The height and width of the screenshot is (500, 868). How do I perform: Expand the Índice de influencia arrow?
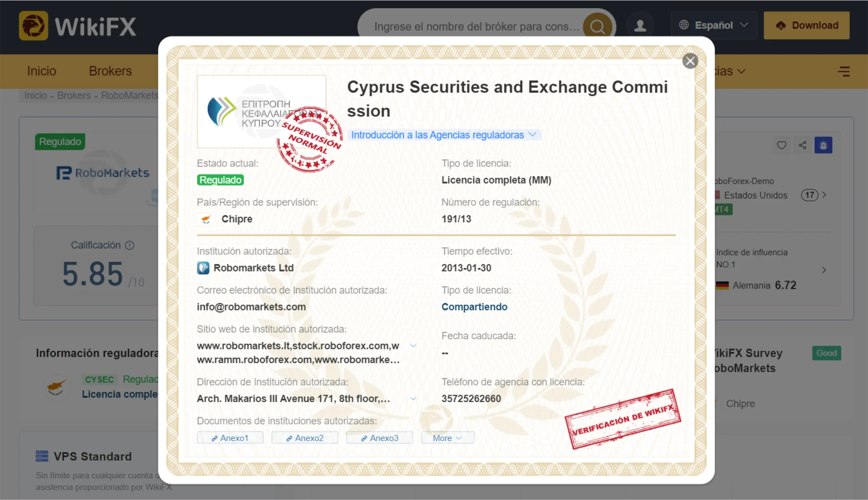tap(824, 270)
